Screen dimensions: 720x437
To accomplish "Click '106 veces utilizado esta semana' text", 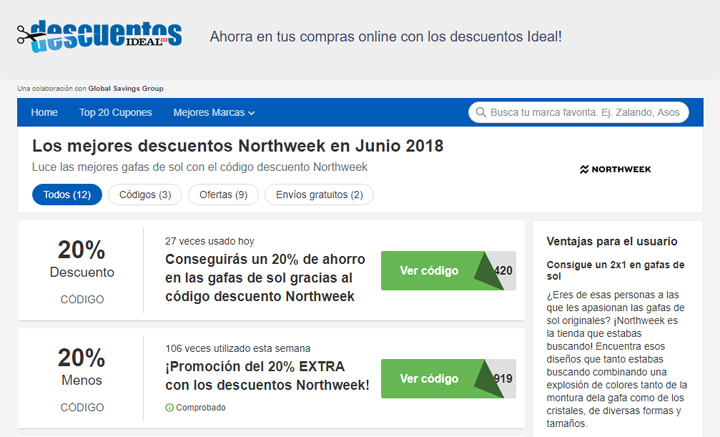I will point(238,348).
